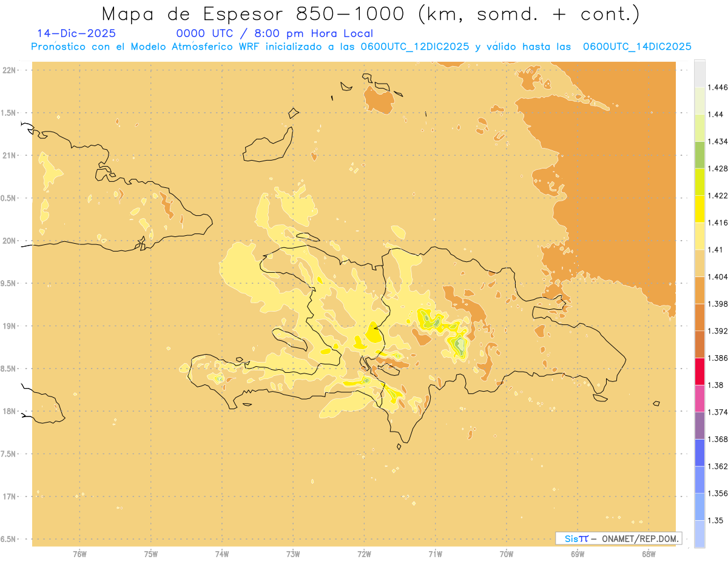The height and width of the screenshot is (562, 728).
Task: Select the date text "14-Dic-2025"
Action: pos(76,33)
